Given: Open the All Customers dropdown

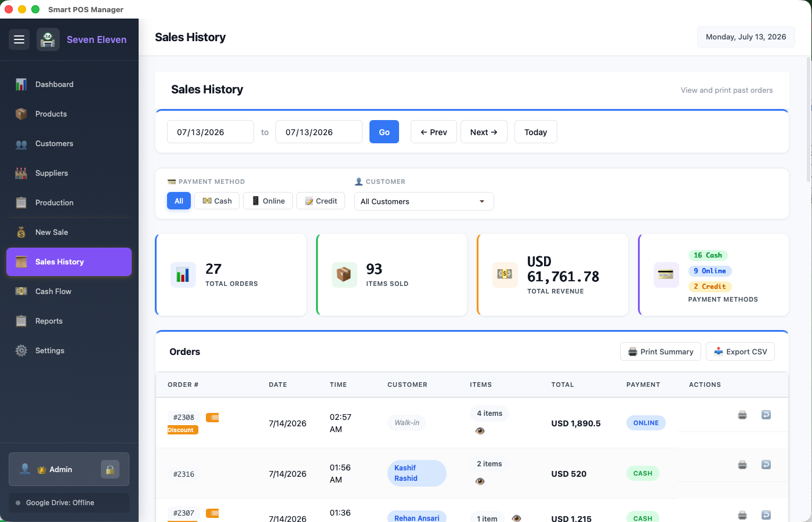Looking at the screenshot, I should (424, 201).
